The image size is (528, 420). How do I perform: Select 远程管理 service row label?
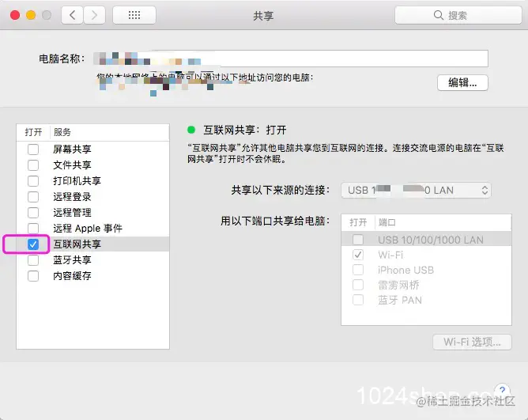click(72, 212)
